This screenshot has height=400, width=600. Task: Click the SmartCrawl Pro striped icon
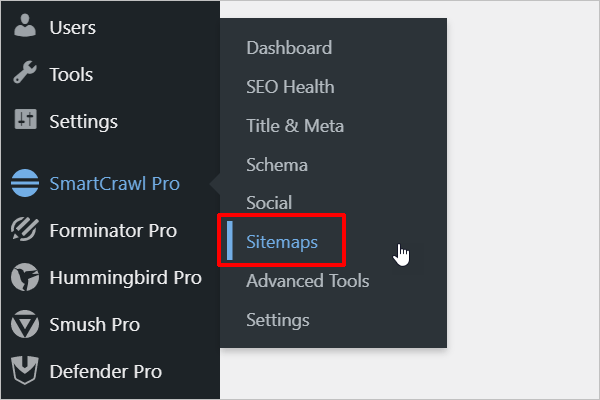[x=24, y=184]
